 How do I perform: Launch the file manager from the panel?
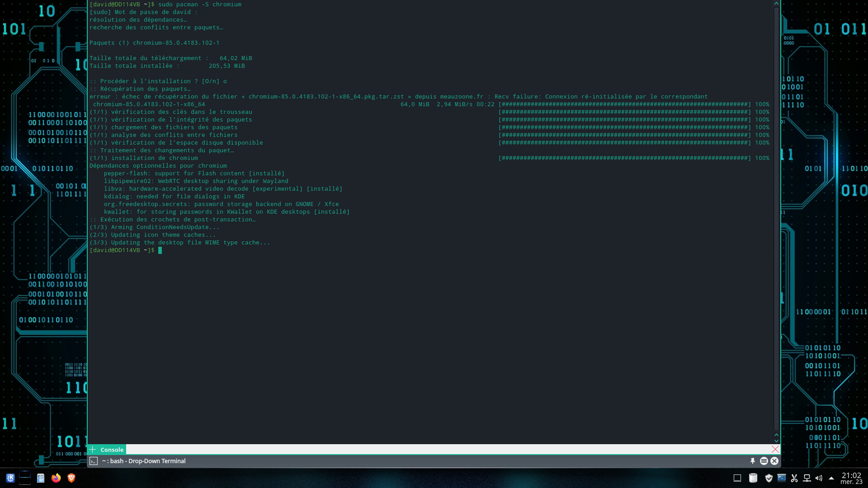point(41,478)
